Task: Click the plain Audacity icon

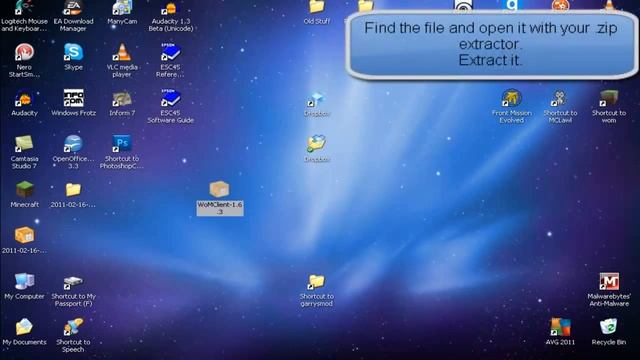Action: click(x=24, y=98)
